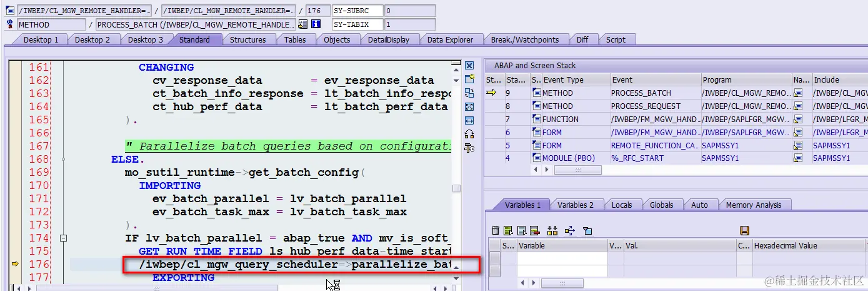Click the Exchange tool icon in the strip
This screenshot has height=291, width=868.
(x=469, y=93)
